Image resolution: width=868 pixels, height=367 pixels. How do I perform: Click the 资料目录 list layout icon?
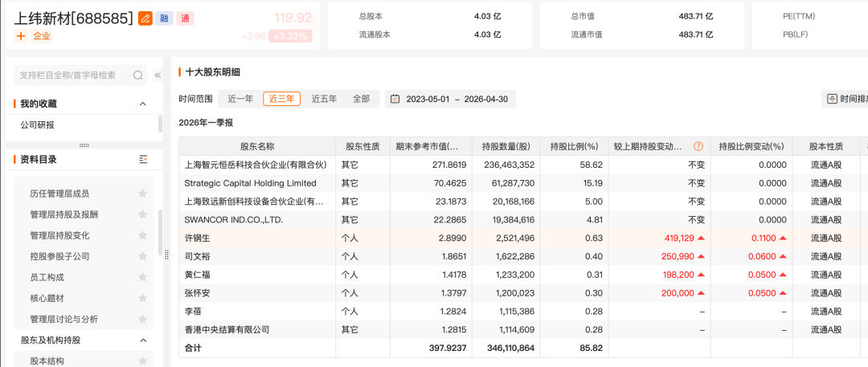(143, 160)
